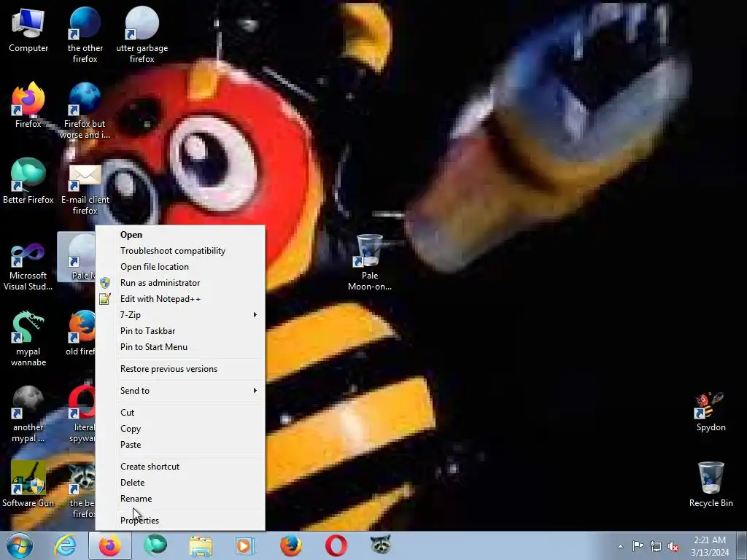Viewport: 747px width, 560px height.
Task: Select the Firefox desktop shortcut
Action: 28,106
